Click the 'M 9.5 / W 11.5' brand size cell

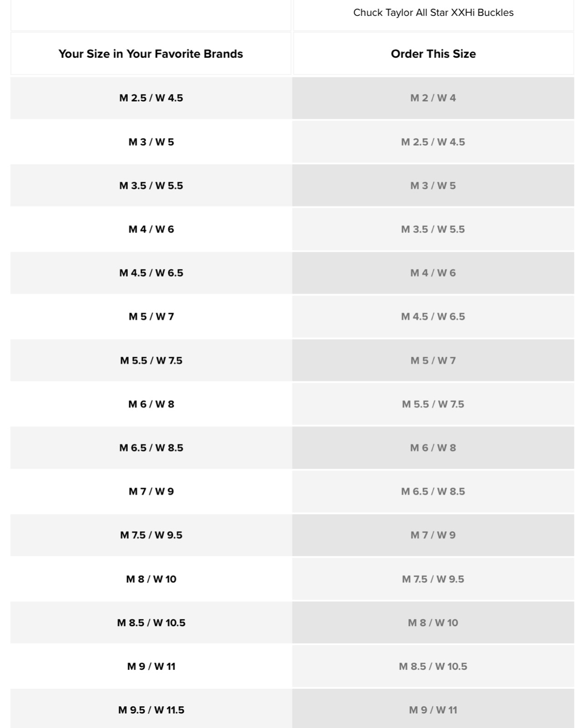point(151,710)
